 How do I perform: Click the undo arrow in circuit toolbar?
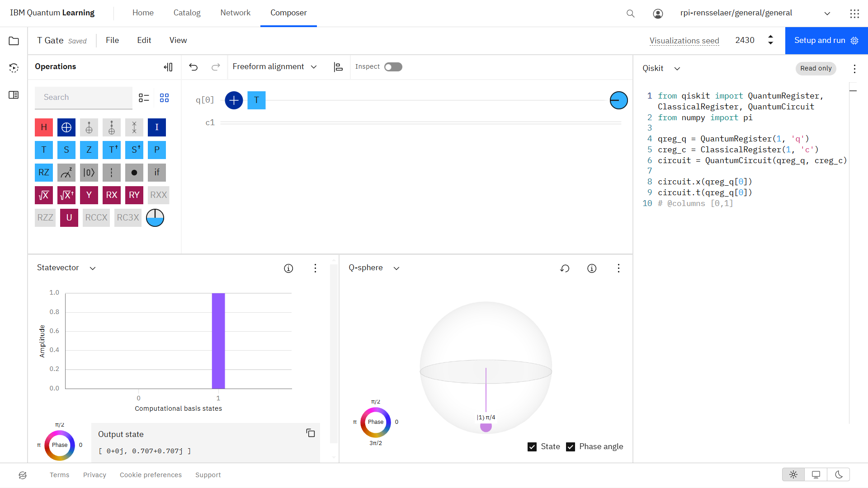tap(193, 67)
